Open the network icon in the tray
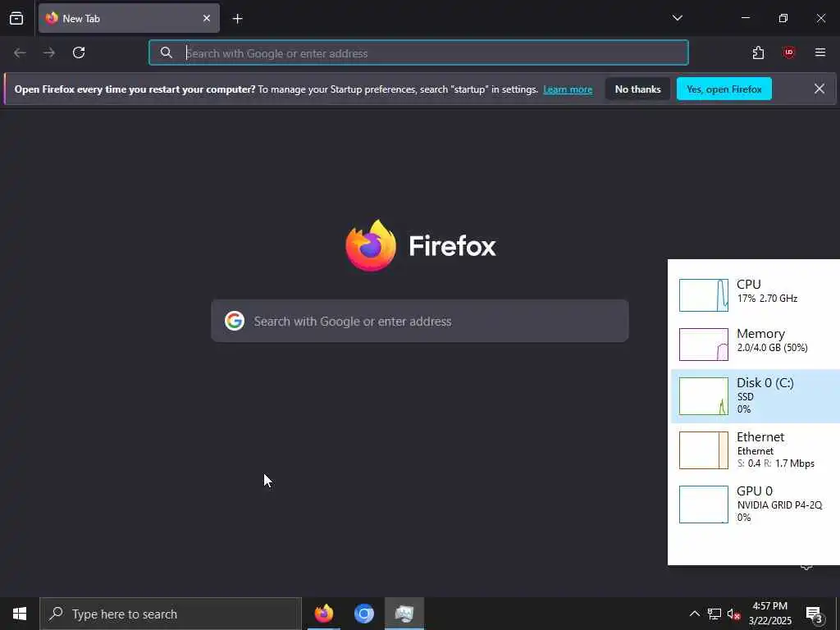 [714, 614]
